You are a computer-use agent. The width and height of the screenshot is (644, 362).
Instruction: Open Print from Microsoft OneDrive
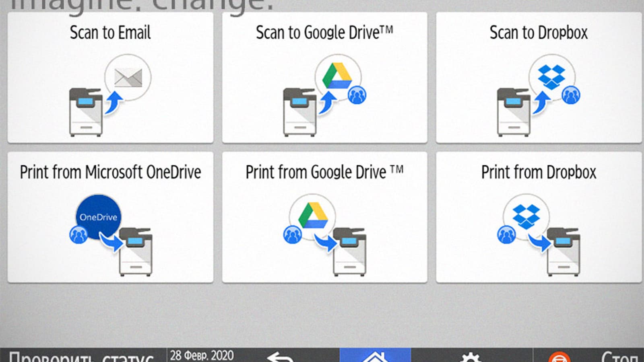pos(110,217)
